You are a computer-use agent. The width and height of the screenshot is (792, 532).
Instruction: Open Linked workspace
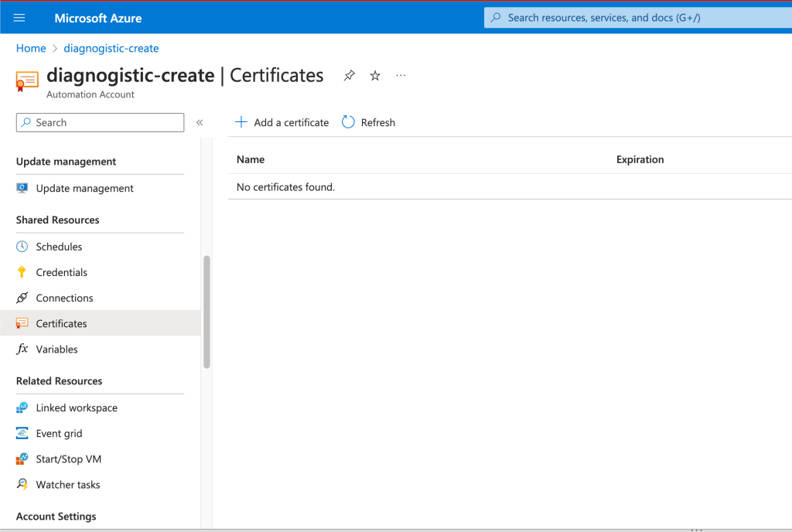coord(100,408)
